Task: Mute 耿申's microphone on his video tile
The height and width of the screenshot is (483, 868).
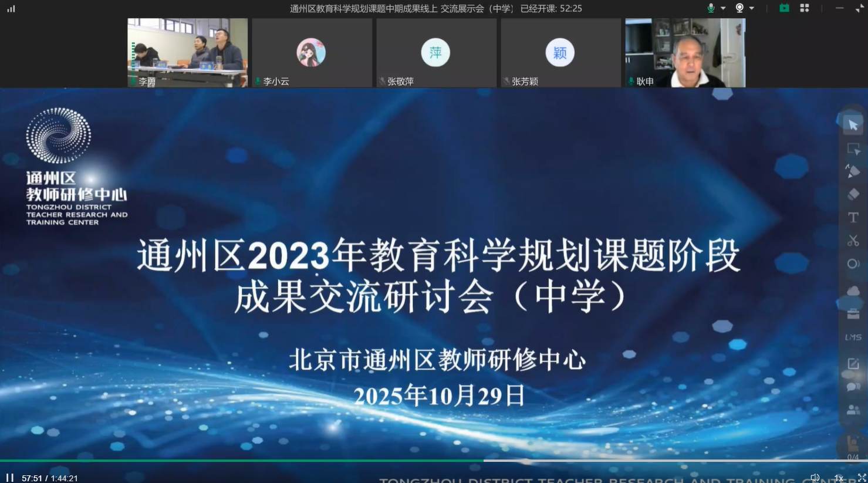Action: coord(630,81)
